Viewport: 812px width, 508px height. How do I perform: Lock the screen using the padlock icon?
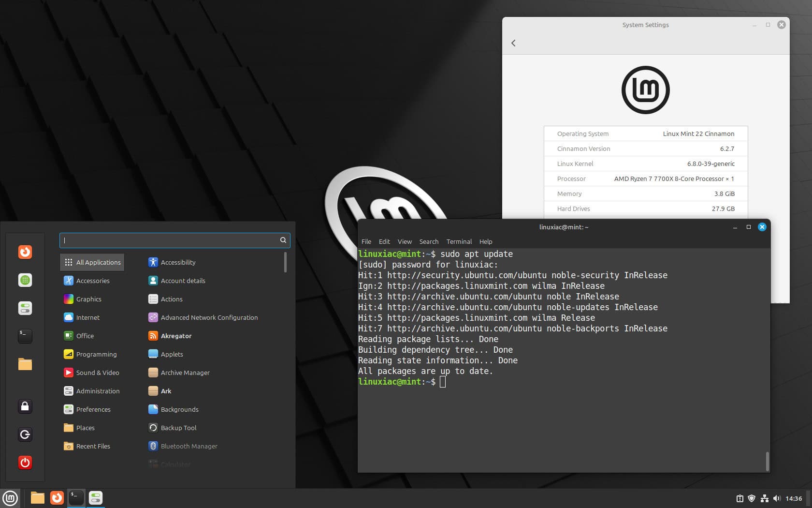click(25, 406)
